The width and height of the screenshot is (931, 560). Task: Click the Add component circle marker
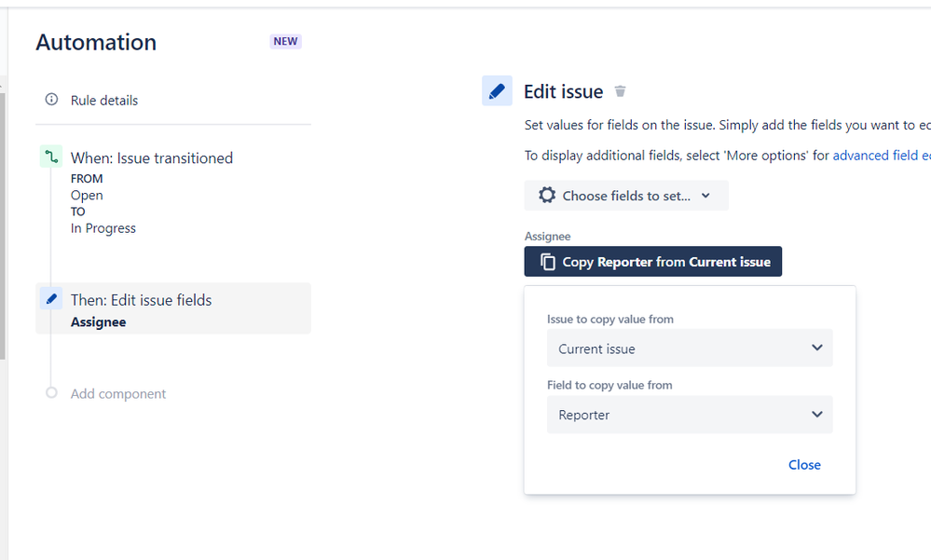tap(51, 392)
